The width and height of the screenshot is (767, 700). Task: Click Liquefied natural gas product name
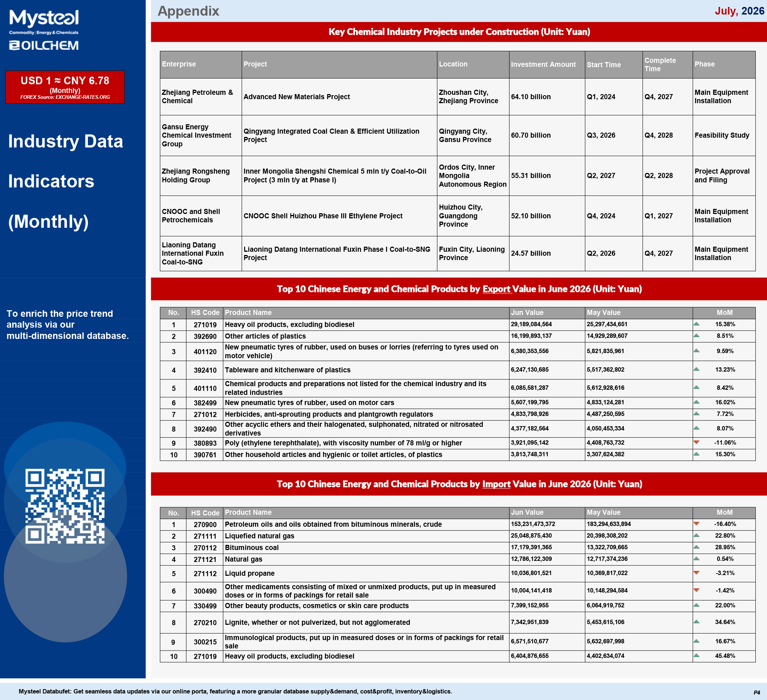(x=259, y=536)
